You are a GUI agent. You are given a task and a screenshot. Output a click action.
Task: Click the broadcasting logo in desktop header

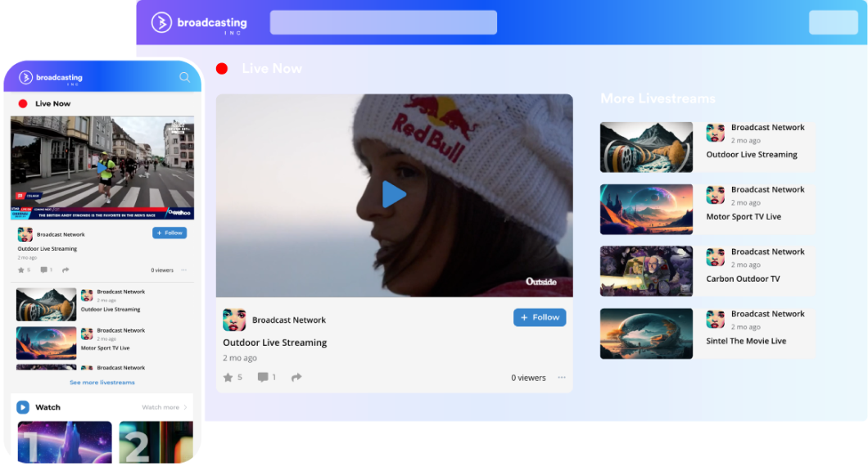199,23
